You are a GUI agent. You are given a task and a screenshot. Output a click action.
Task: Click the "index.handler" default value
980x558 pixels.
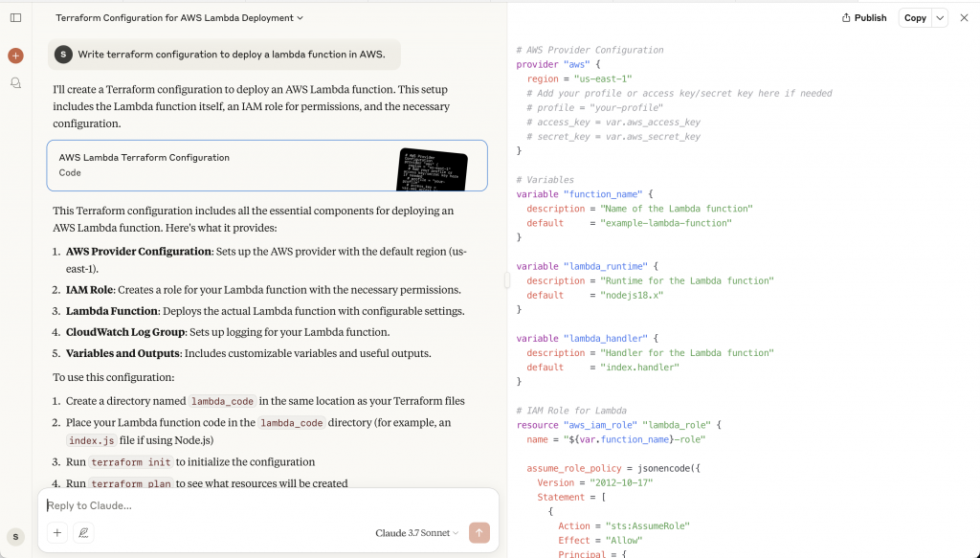coord(639,368)
